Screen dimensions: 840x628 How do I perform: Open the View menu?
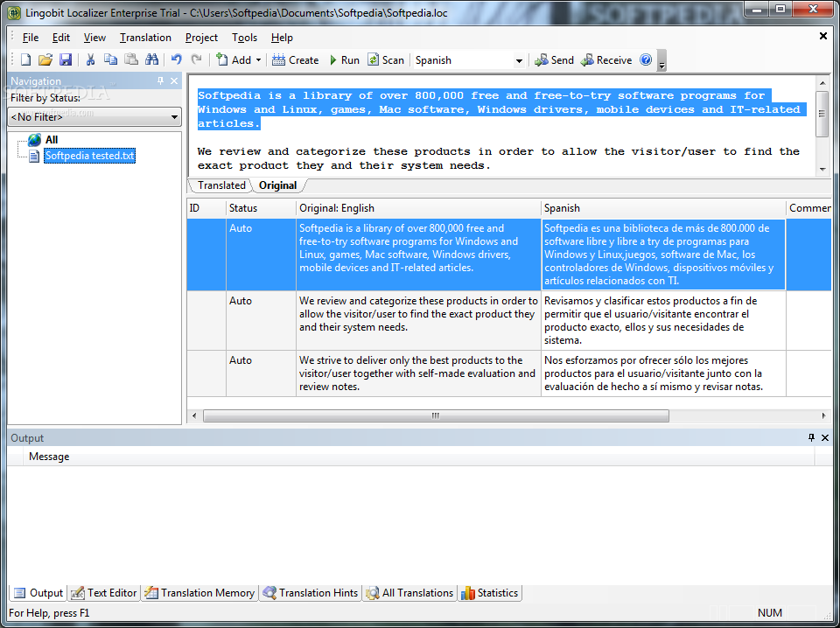(94, 38)
